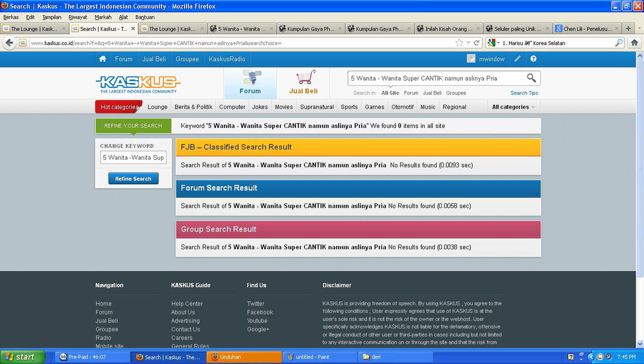
Task: Click the Kaskus search magnifier icon
Action: pyautogui.click(x=531, y=78)
